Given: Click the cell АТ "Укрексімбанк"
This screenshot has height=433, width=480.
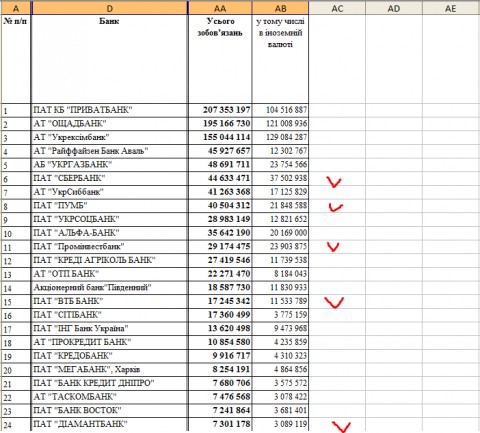Looking at the screenshot, I should coord(110,137).
